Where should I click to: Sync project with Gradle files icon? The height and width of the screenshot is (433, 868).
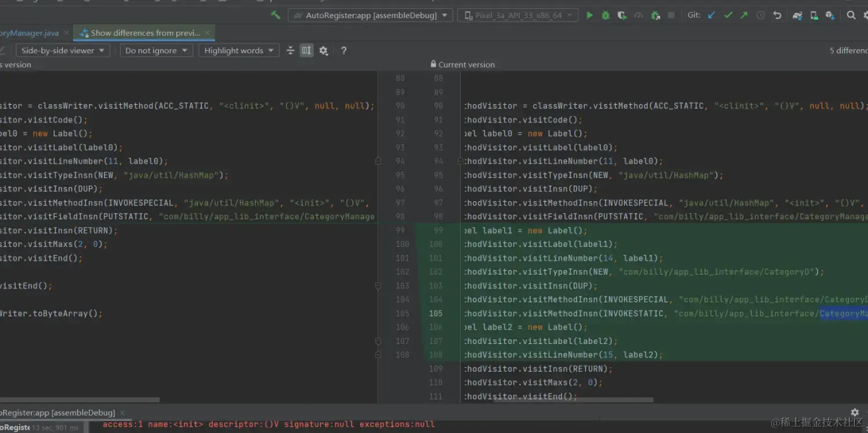pos(797,15)
